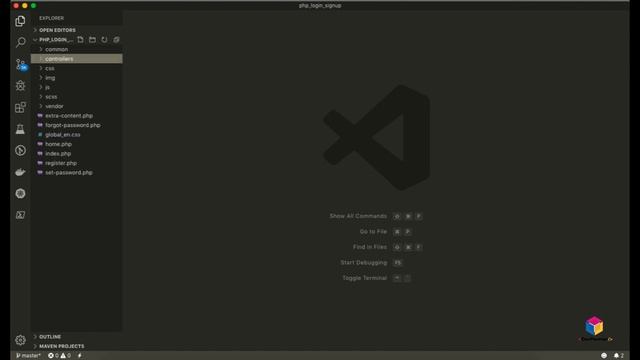
Task: Open global_en.css file
Action: click(77, 135)
